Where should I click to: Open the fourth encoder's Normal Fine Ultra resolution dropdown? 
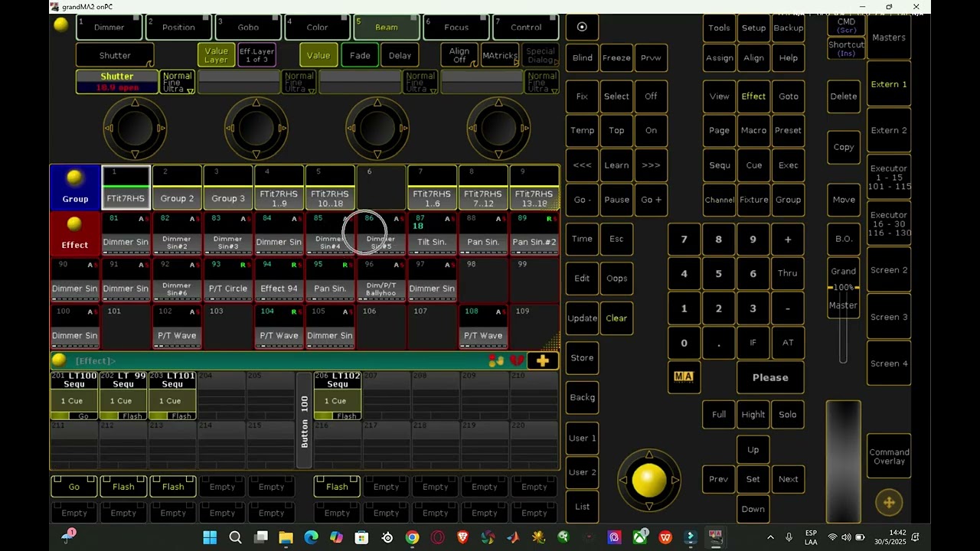point(541,82)
